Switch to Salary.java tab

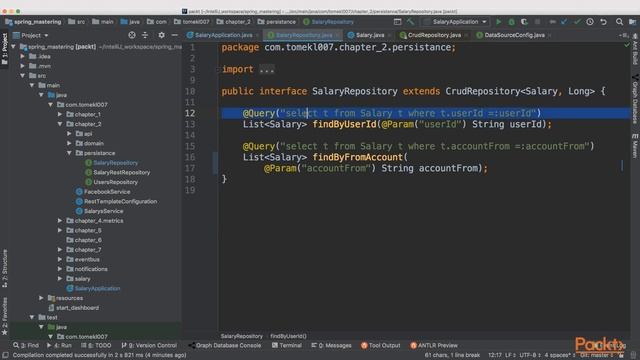[369, 35]
